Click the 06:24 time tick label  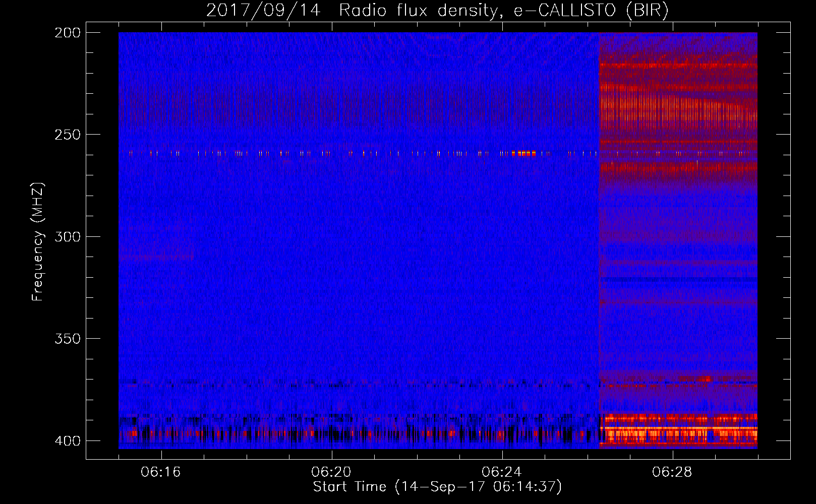pyautogui.click(x=502, y=472)
